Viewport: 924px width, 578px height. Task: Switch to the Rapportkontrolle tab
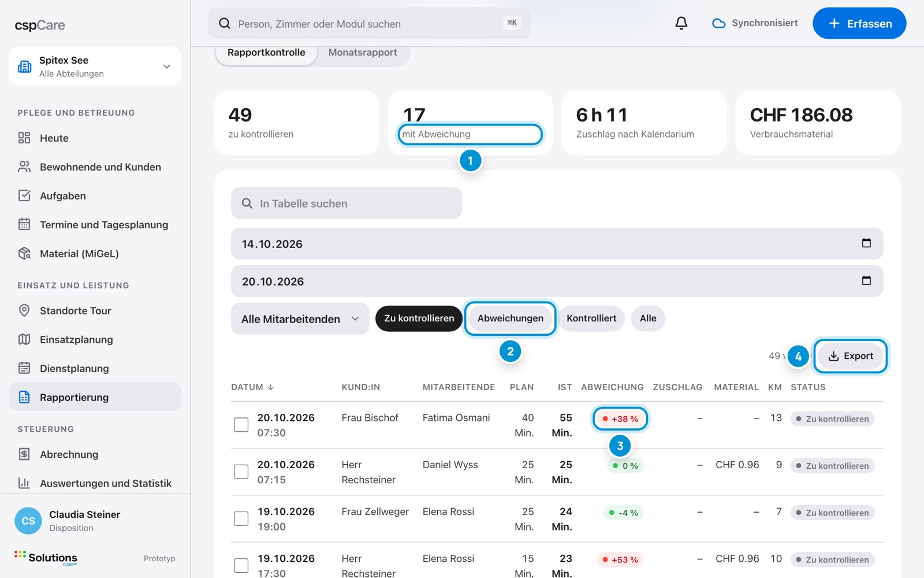tap(266, 53)
